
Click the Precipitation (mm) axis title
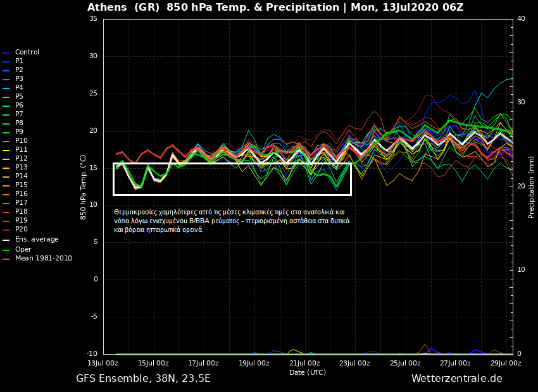point(532,187)
